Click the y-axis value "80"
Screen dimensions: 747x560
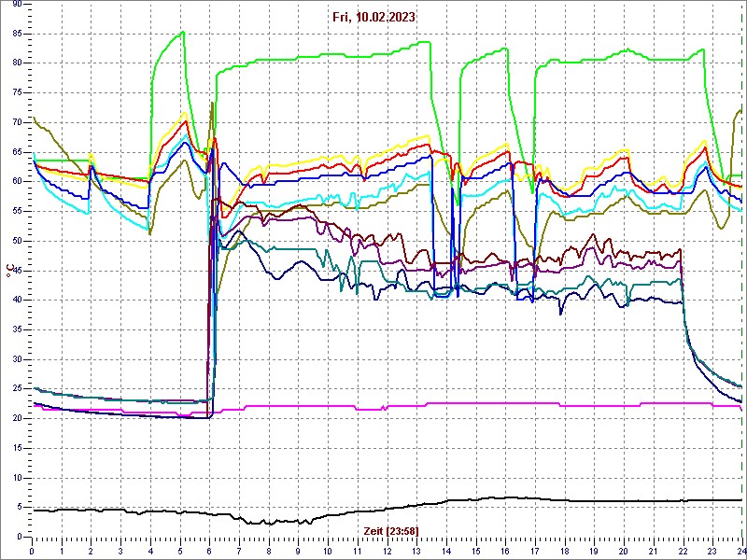click(17, 63)
